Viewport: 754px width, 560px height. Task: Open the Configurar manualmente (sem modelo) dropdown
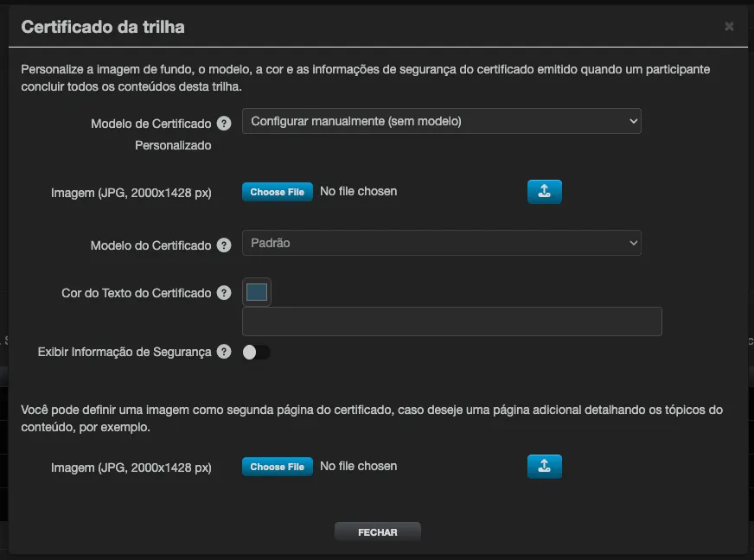(442, 121)
